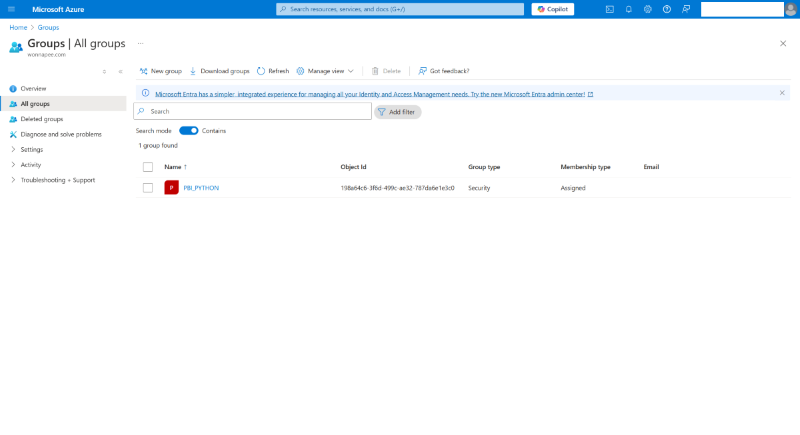Click the Add filter button
This screenshot has width=800, height=435.
tap(398, 112)
